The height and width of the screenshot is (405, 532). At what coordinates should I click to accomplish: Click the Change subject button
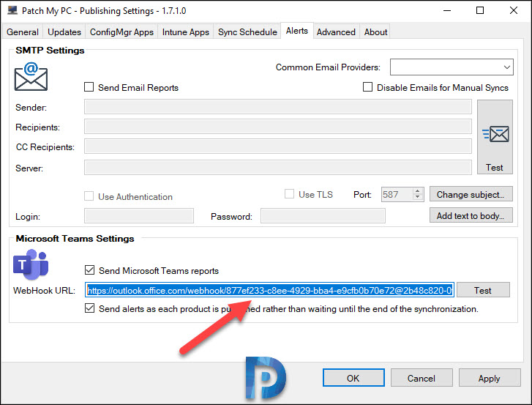471,194
